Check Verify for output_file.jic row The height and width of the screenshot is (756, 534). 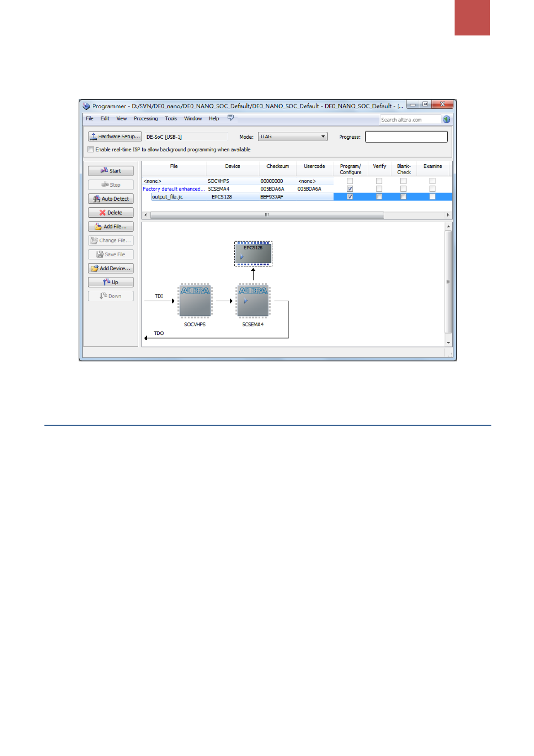(x=379, y=197)
